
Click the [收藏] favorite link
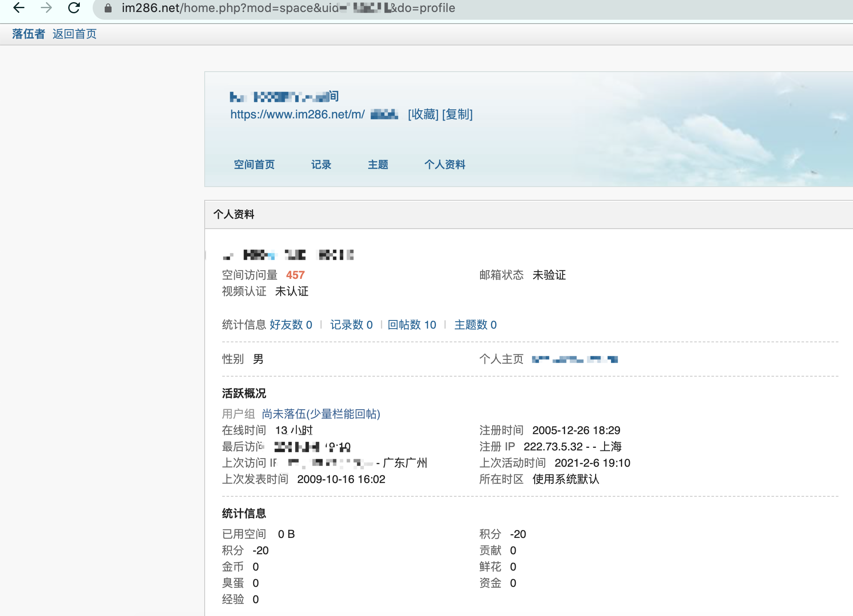(423, 115)
